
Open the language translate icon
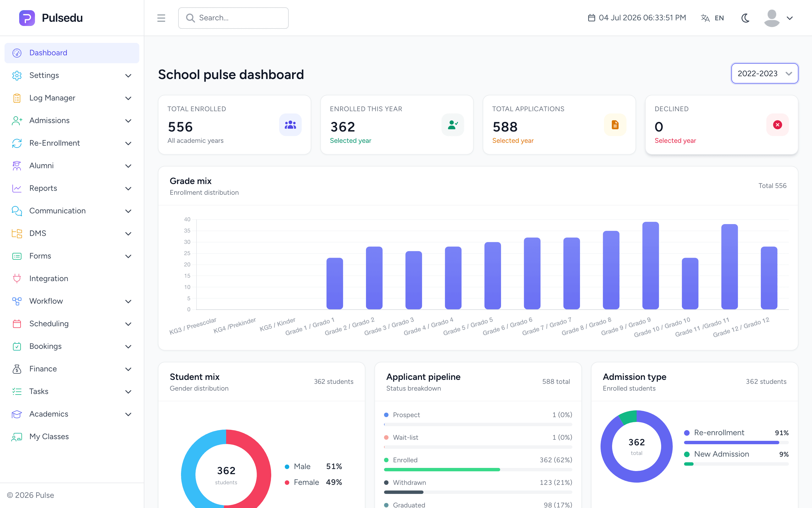click(705, 18)
